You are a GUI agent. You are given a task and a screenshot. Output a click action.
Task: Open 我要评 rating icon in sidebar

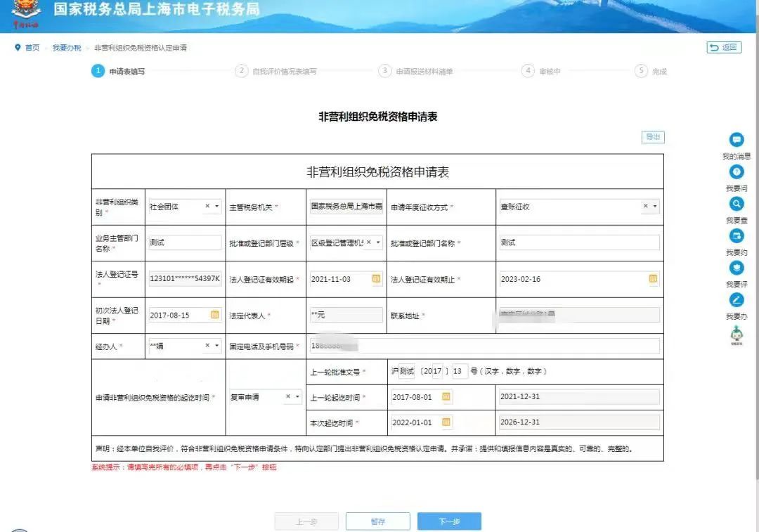pyautogui.click(x=737, y=268)
